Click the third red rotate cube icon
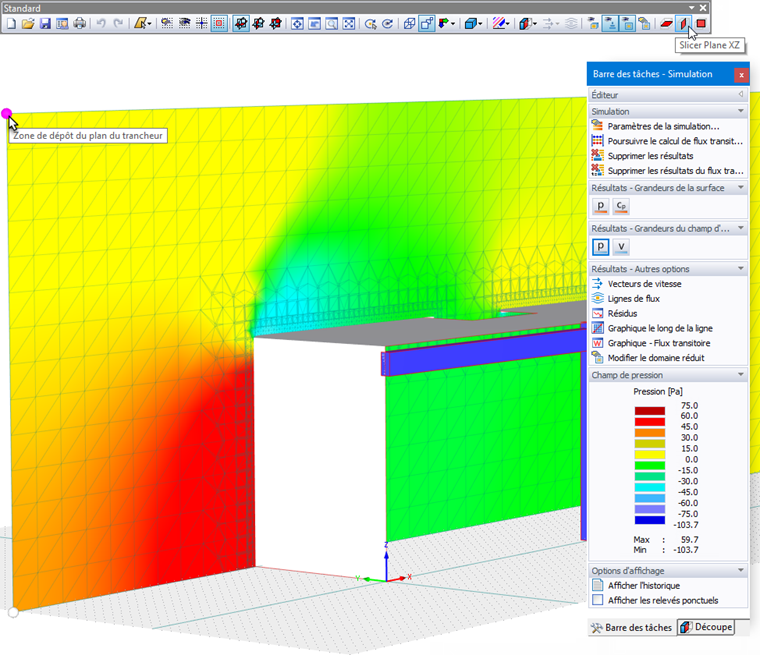Image resolution: width=760 pixels, height=655 pixels. (x=276, y=24)
